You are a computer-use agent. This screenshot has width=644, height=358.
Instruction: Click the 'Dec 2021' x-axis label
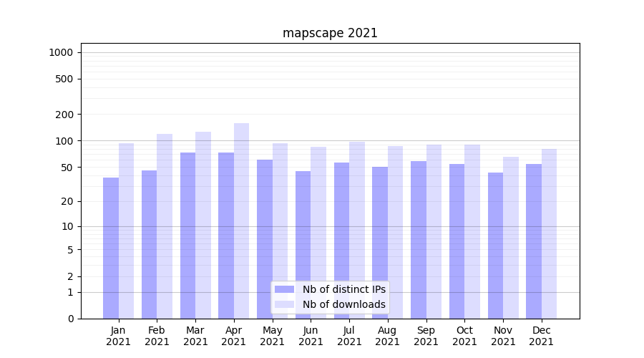[x=542, y=336]
